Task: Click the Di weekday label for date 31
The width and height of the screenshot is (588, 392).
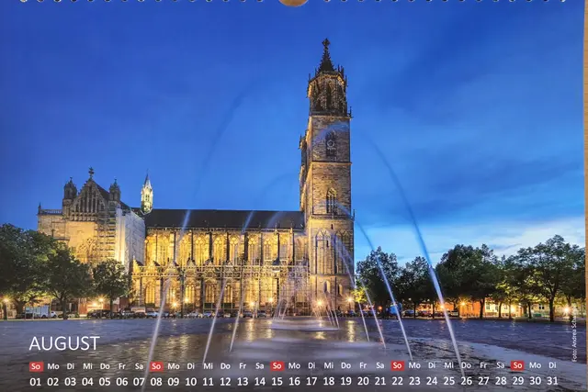Action: click(x=552, y=365)
